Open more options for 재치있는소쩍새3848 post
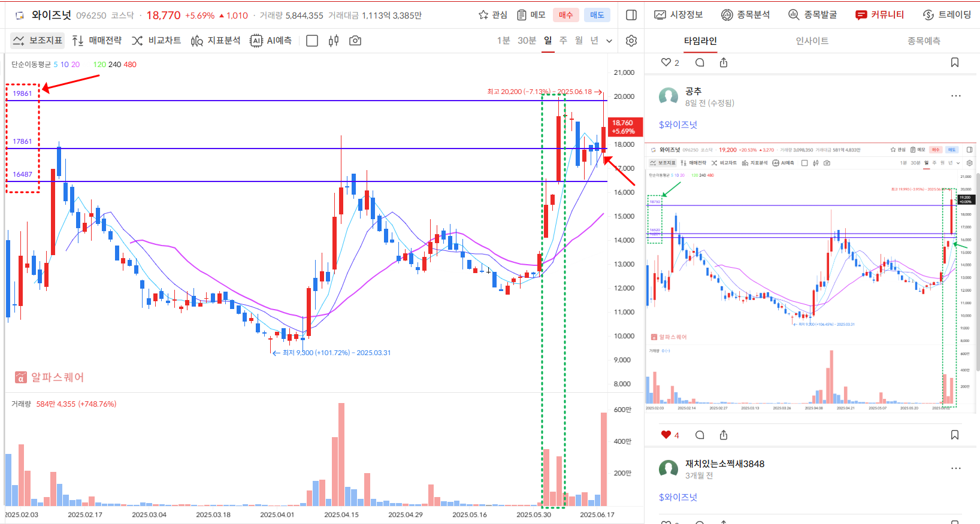 pyautogui.click(x=956, y=468)
